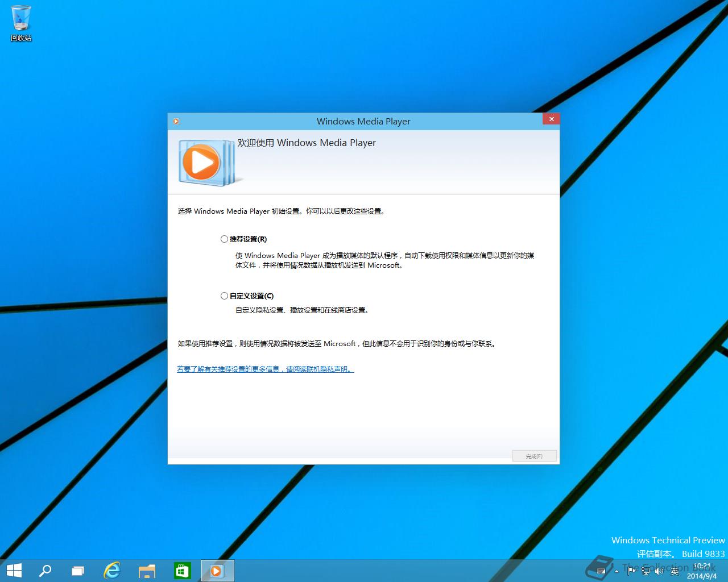Open the 回收站 Recycle Bin desktop icon
Image resolution: width=728 pixels, height=582 pixels.
pyautogui.click(x=21, y=24)
